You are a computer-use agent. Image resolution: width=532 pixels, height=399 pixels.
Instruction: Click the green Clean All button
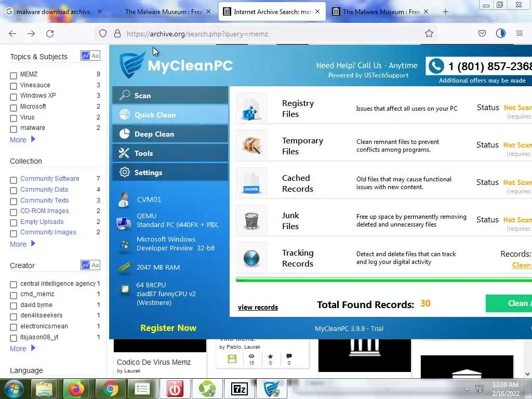pos(509,303)
